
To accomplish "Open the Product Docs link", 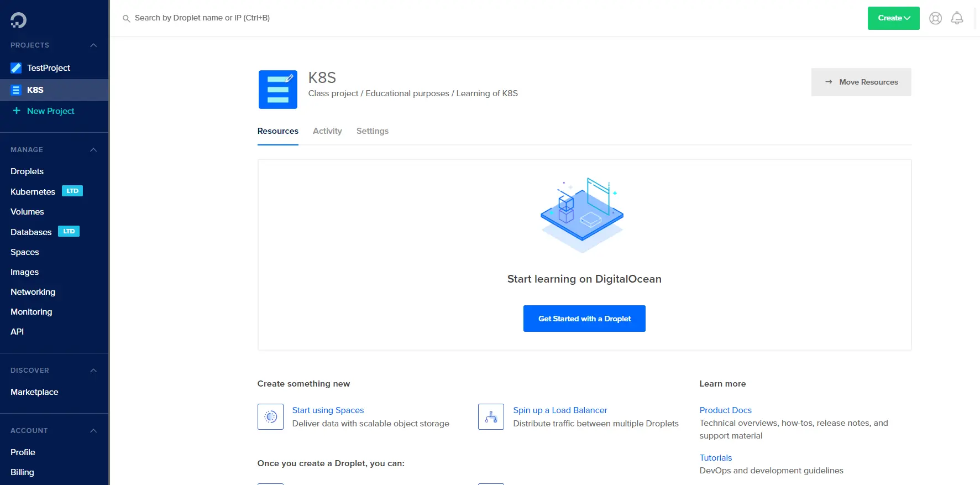I will click(726, 410).
